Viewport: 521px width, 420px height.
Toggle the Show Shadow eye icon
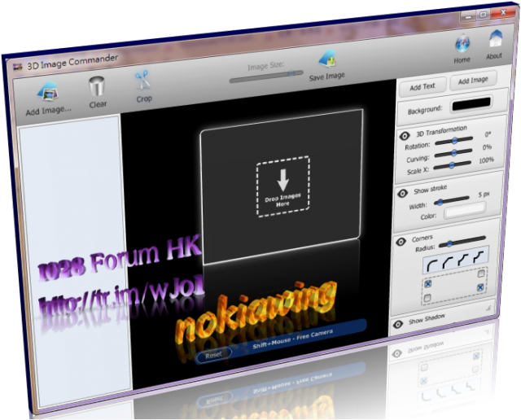pyautogui.click(x=398, y=324)
